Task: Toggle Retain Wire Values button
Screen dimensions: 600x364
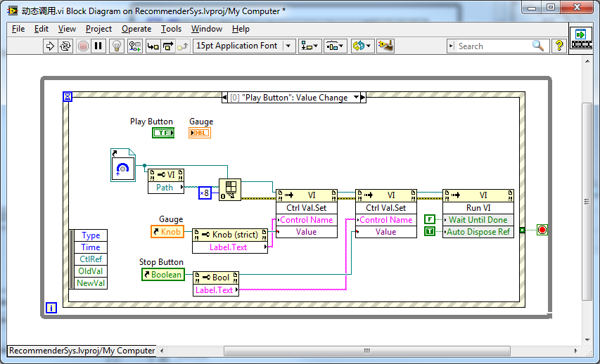Action: [x=135, y=46]
